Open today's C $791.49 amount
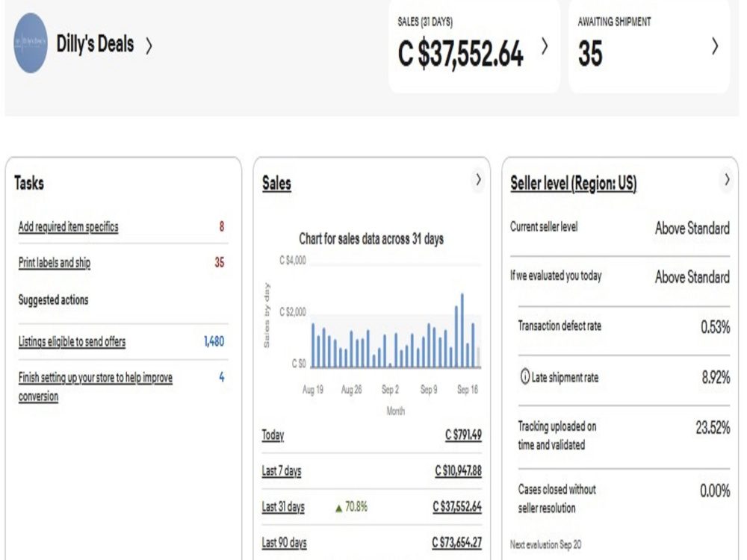This screenshot has width=747, height=560. (x=464, y=435)
